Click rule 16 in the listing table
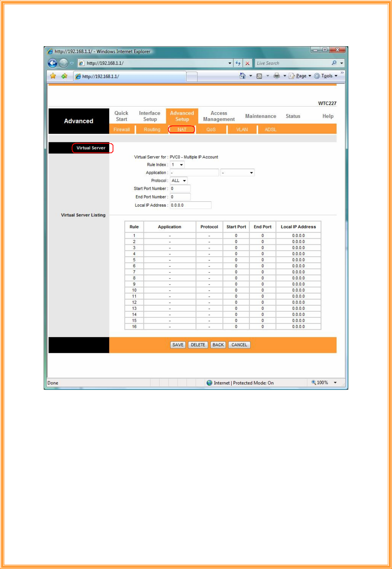392x569 pixels. tap(223, 326)
